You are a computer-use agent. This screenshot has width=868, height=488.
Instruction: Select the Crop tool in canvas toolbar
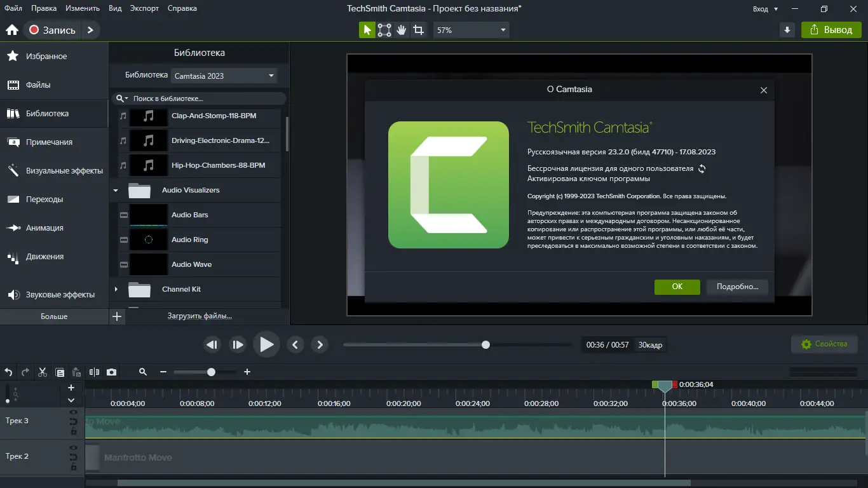tap(417, 30)
